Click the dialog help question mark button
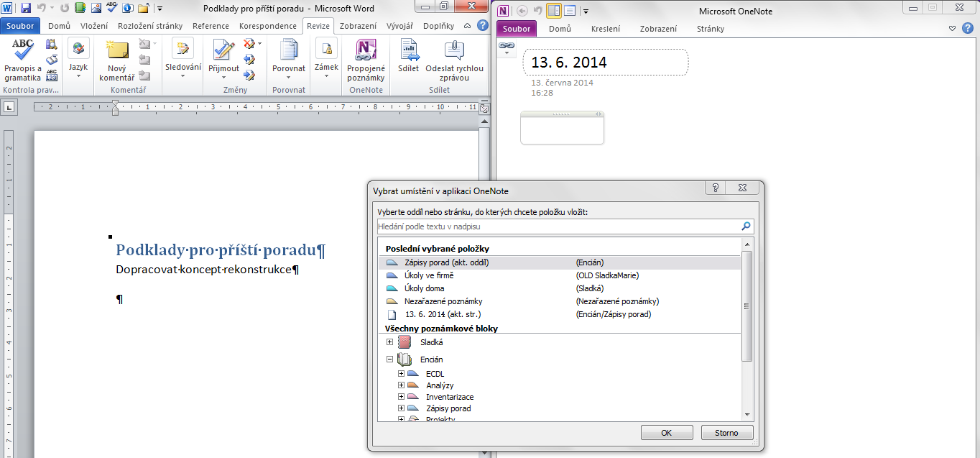This screenshot has width=980, height=458. click(716, 188)
